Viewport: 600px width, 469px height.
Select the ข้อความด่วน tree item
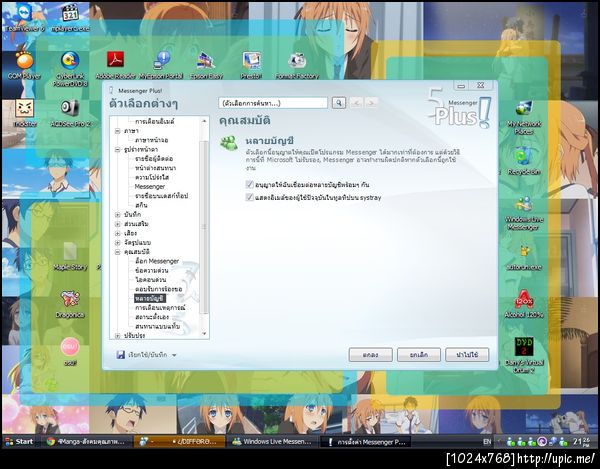tap(151, 270)
